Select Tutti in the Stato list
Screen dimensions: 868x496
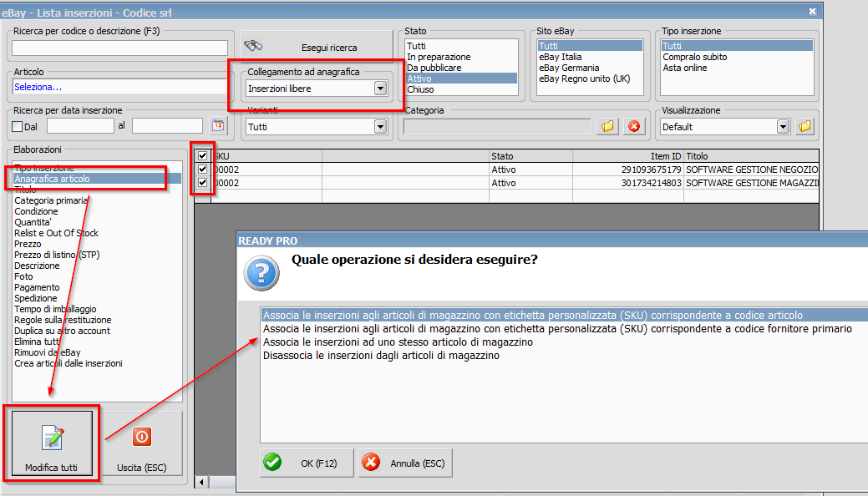[462, 46]
